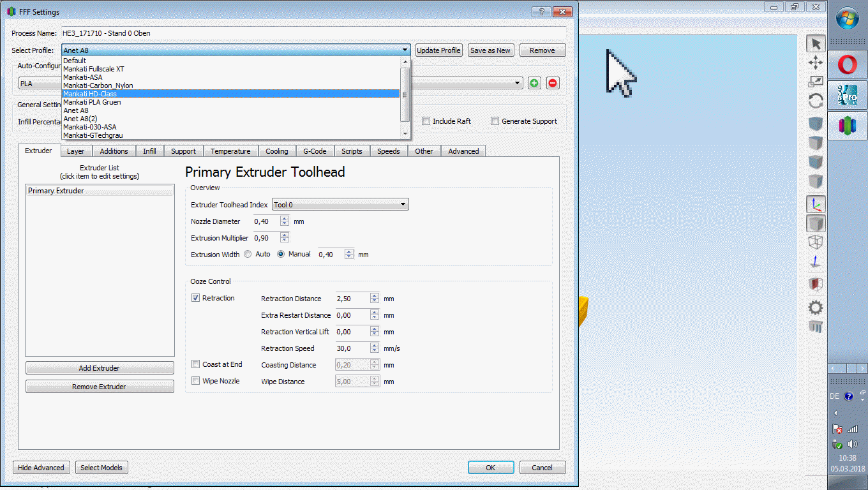The width and height of the screenshot is (868, 490).
Task: Click the blue help icon in system tray
Action: (849, 396)
